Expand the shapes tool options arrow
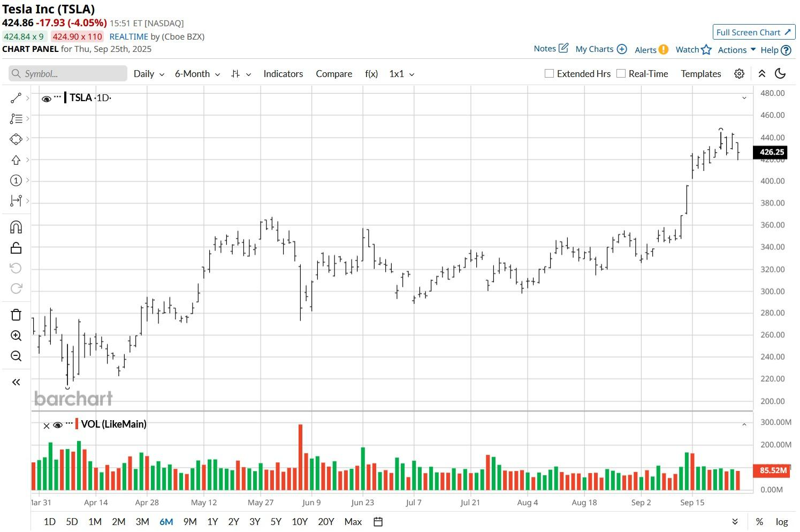 (x=28, y=139)
